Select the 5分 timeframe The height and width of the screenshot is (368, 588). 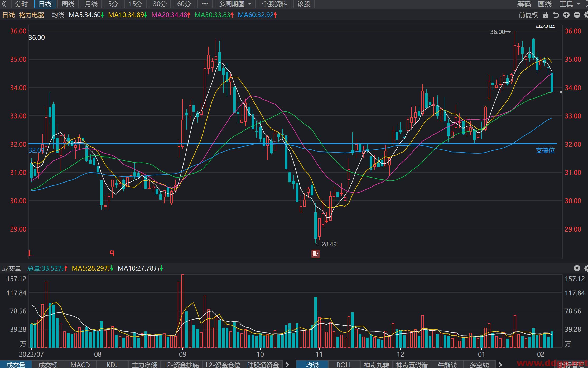pos(113,4)
